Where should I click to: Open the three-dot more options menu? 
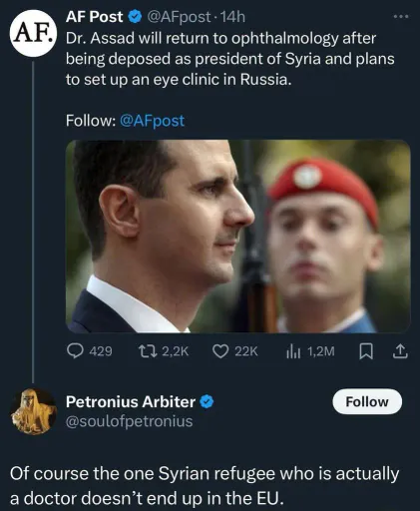(400, 16)
